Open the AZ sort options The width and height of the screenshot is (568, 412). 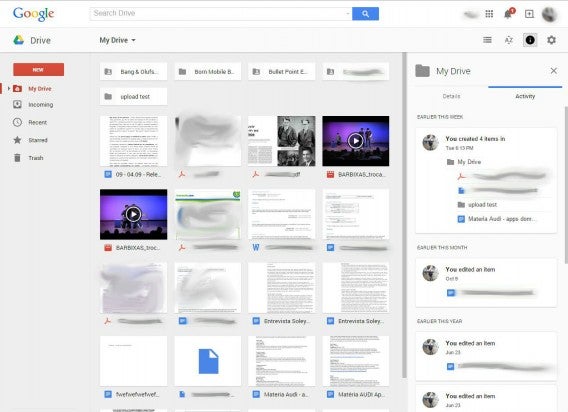point(509,40)
